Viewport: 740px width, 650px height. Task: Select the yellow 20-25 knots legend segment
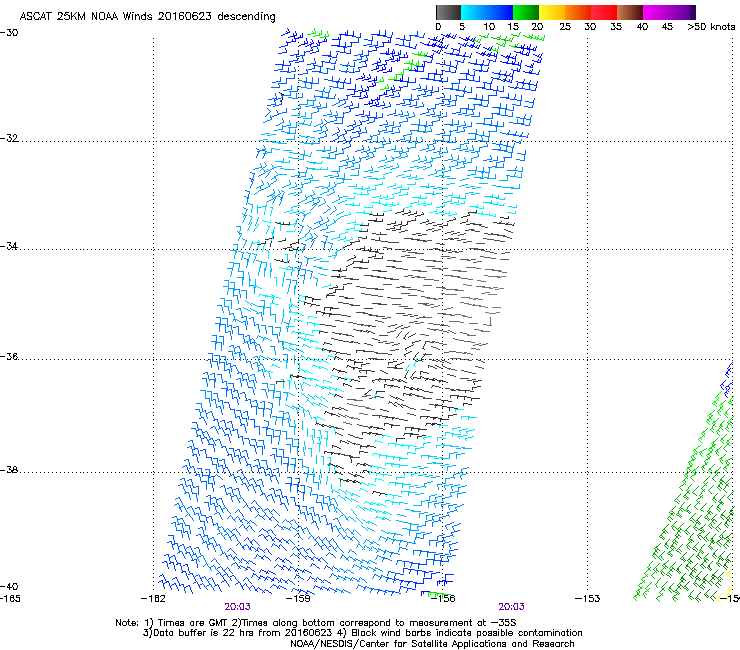(552, 12)
